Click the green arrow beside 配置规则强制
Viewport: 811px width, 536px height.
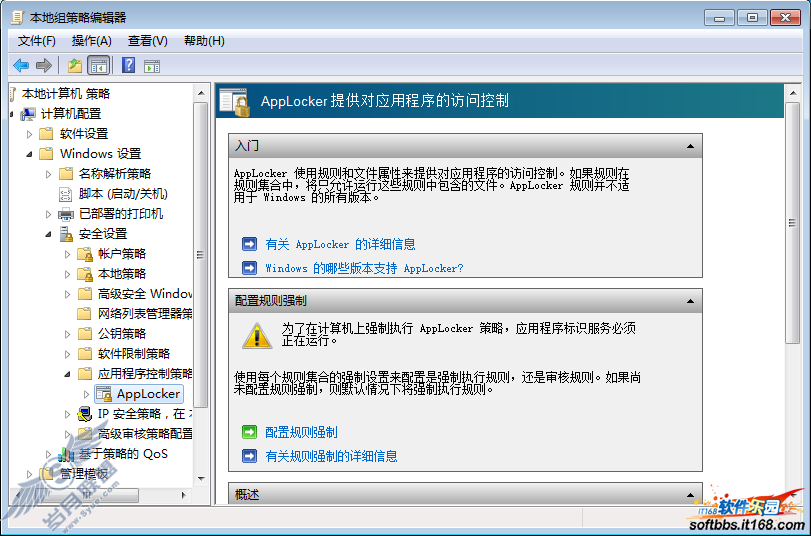tap(249, 432)
